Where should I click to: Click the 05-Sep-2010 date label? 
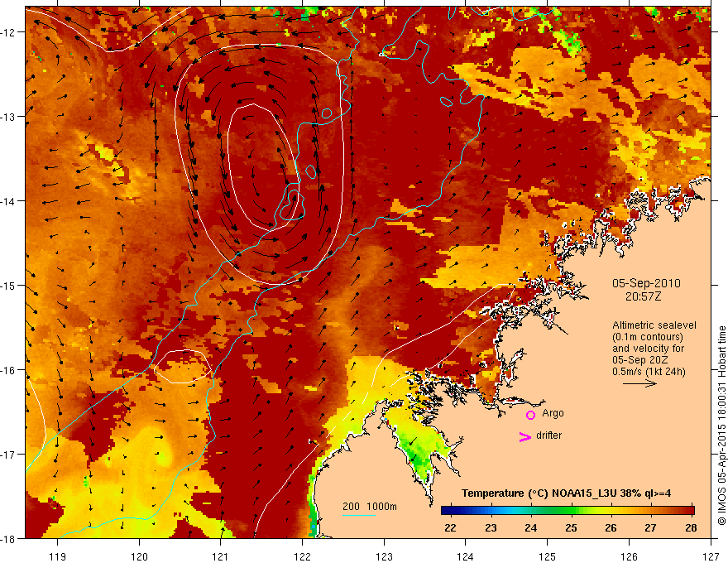646,283
